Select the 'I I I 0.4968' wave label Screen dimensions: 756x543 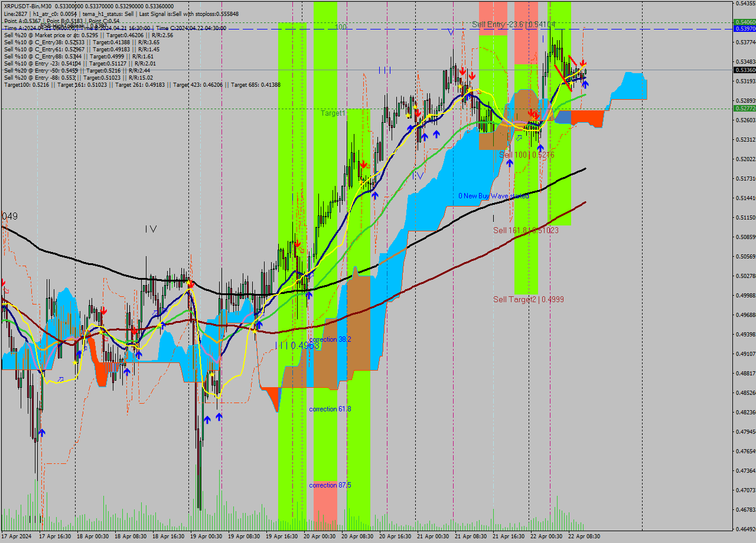(297, 345)
